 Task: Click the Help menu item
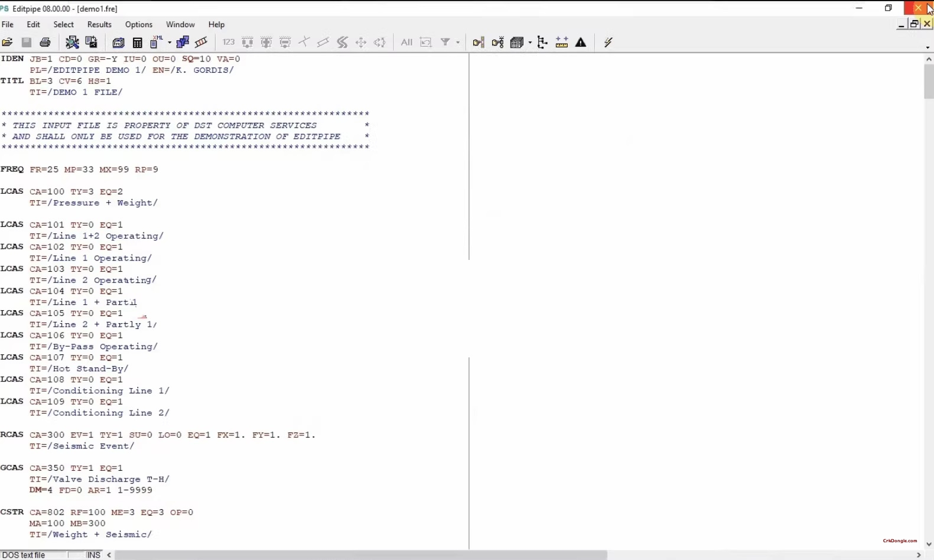coord(216,24)
